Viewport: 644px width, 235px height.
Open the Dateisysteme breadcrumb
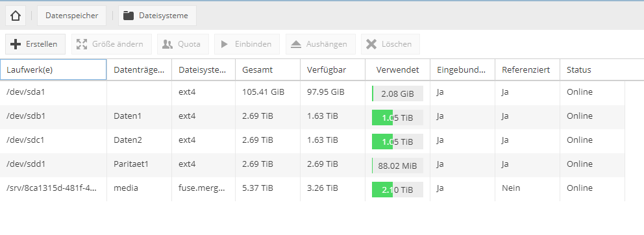click(157, 16)
